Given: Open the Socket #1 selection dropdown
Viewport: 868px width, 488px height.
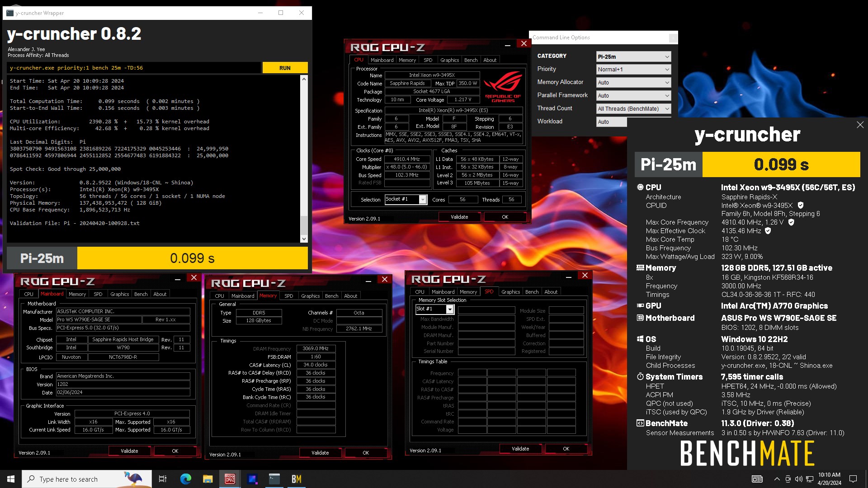Looking at the screenshot, I should coord(406,199).
